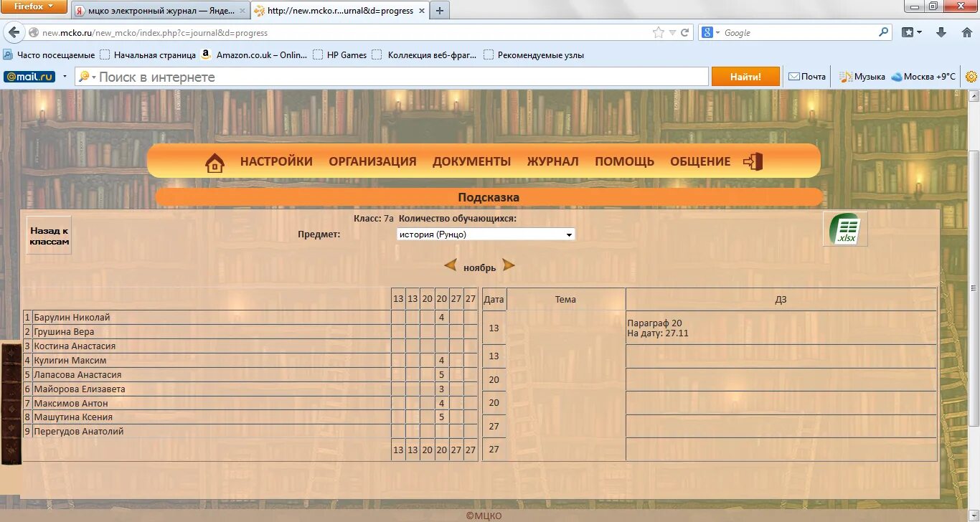The height and width of the screenshot is (522, 980).
Task: Click the mail.ru logo
Action: [29, 77]
